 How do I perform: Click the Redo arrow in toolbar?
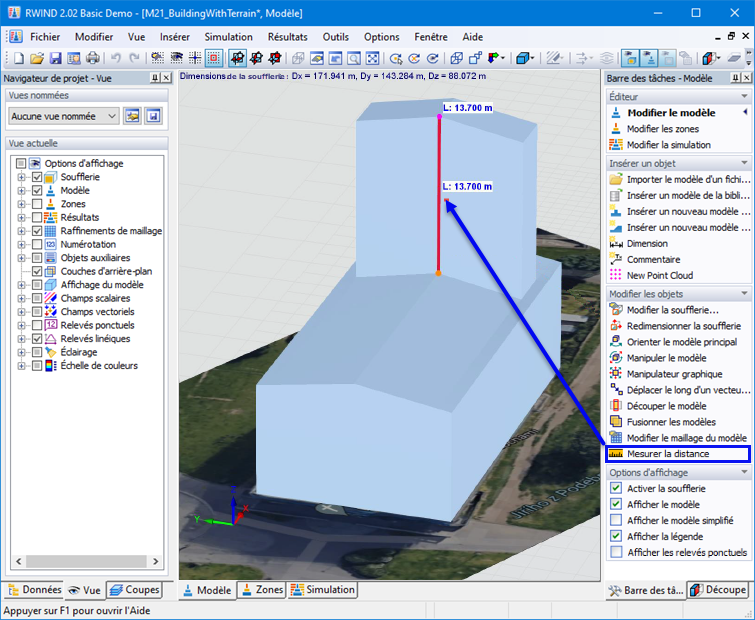134,58
